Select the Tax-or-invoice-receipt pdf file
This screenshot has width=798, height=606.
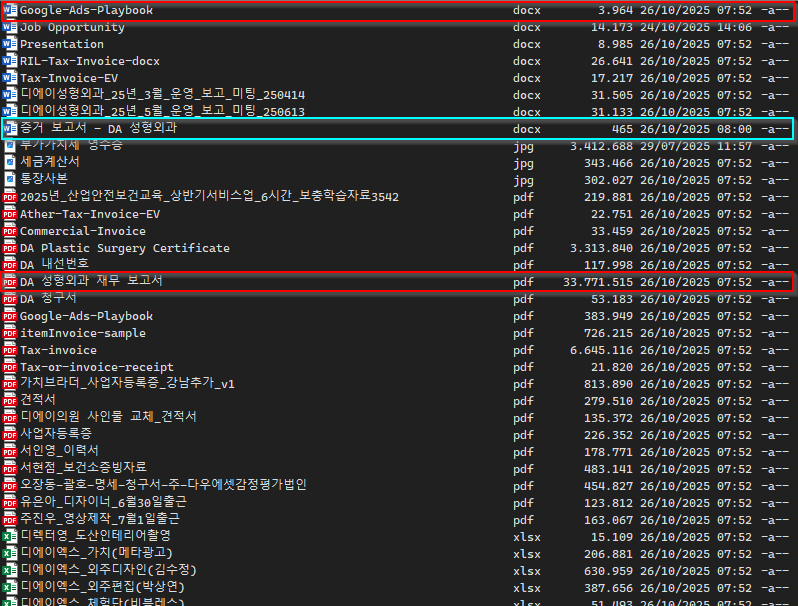[96, 368]
